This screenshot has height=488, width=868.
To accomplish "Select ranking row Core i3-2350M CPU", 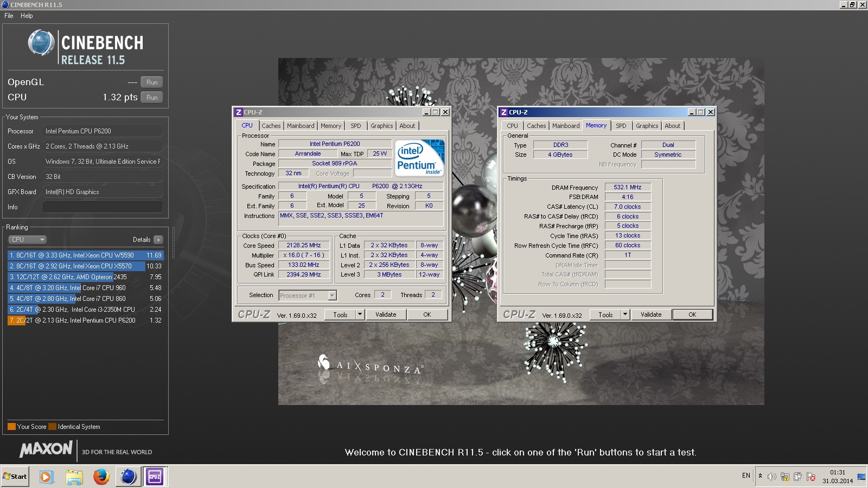I will [85, 310].
